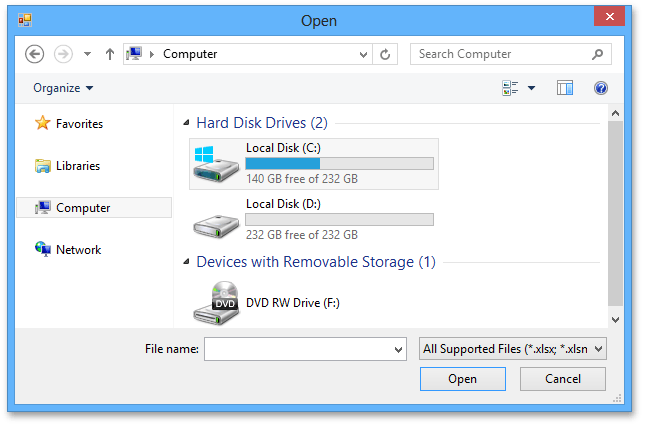Collapse the Hard Disk Drives group
The image size is (645, 427).
(x=187, y=123)
